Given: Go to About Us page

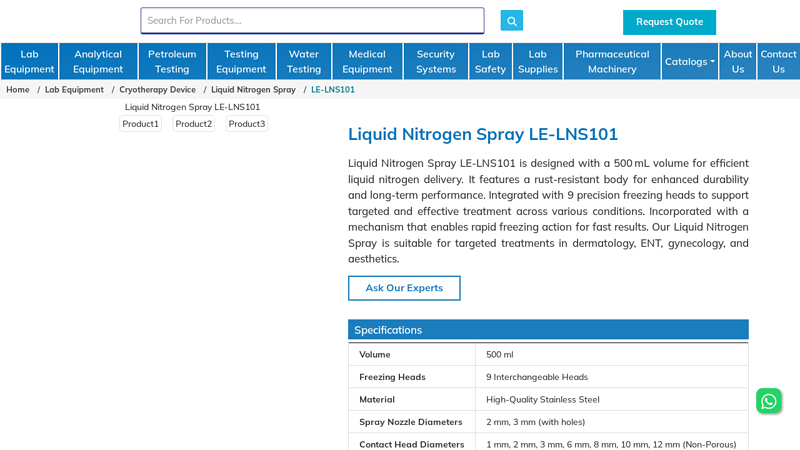Looking at the screenshot, I should coord(738,61).
